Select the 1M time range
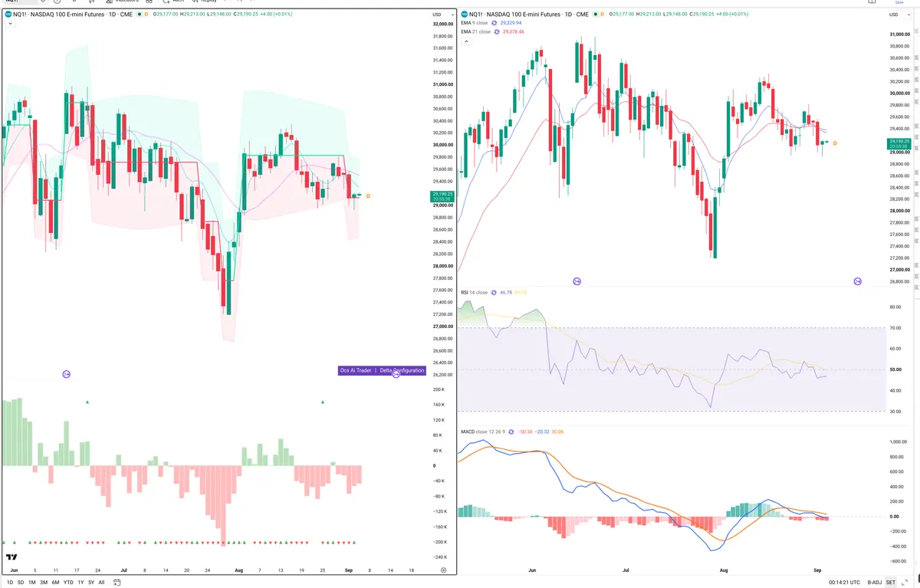Screen dimensions: 920x588 31,582
